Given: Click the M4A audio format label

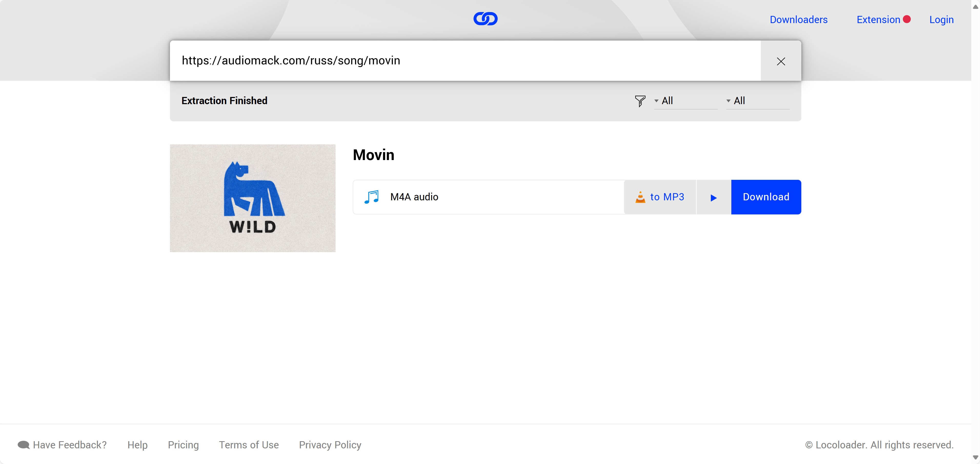Looking at the screenshot, I should pyautogui.click(x=414, y=197).
